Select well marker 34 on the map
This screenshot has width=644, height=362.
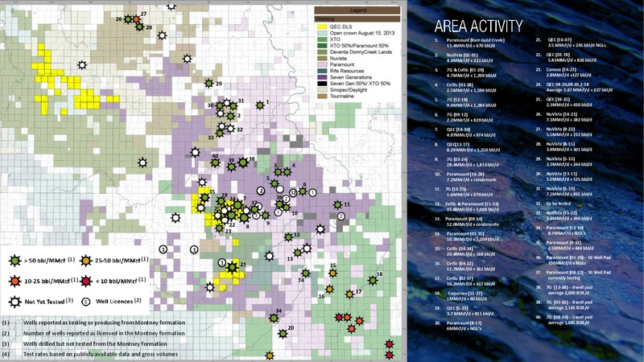(x=274, y=318)
